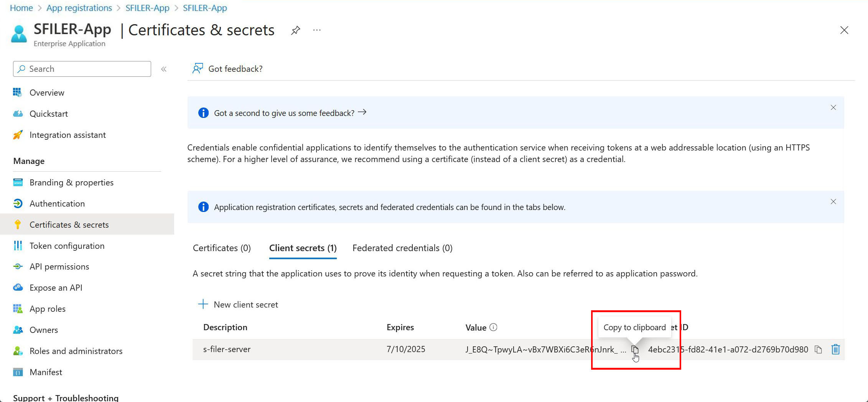Viewport: 868px width, 402px height.
Task: Click the Expose an API cloud icon
Action: (18, 288)
